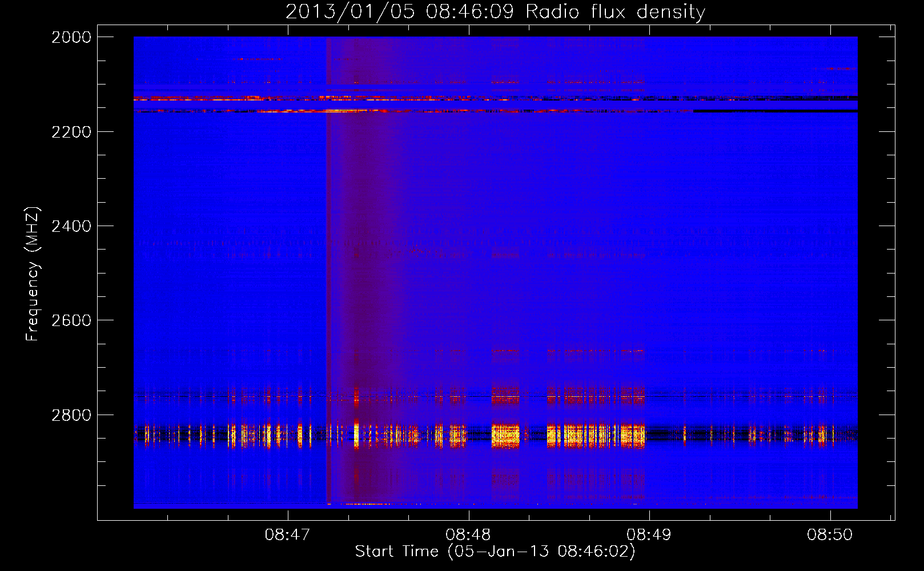Click the '08:48' time axis label
This screenshot has width=924, height=571.
click(x=468, y=535)
